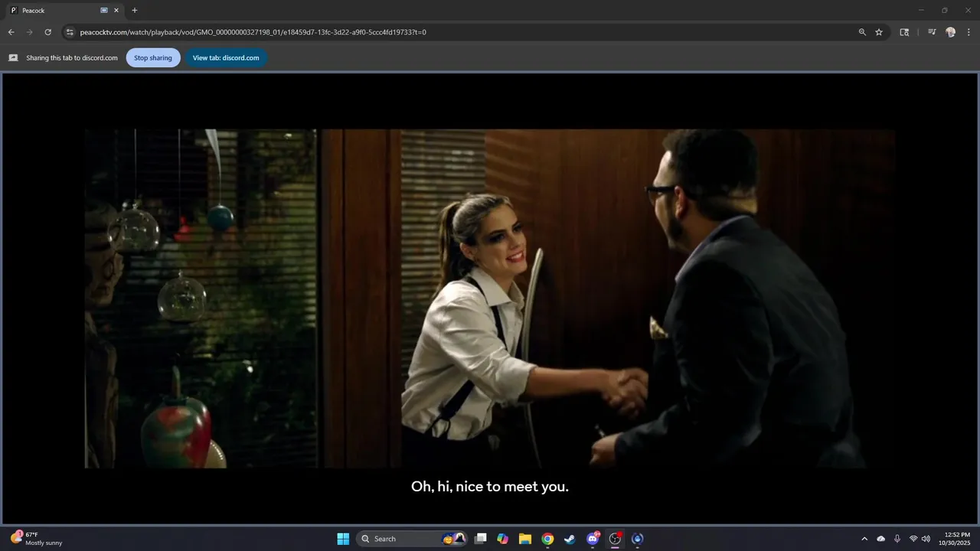Bookmark this tab with the star icon
This screenshot has height=551, width=980.
tap(879, 32)
